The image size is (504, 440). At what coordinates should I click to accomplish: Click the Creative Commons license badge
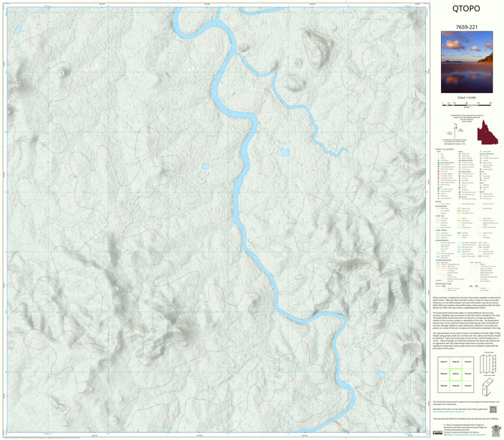tap(438, 433)
